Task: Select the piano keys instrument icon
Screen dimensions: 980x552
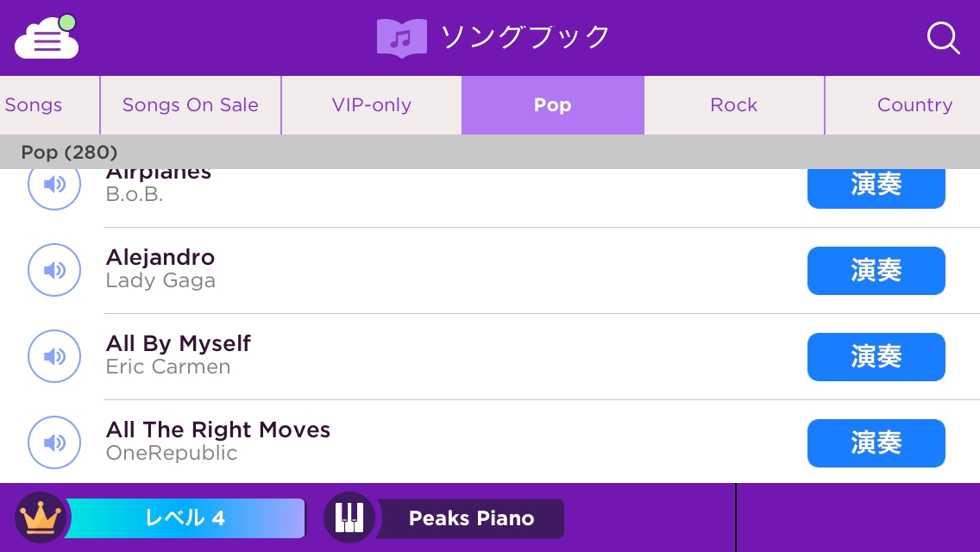Action: (x=349, y=517)
